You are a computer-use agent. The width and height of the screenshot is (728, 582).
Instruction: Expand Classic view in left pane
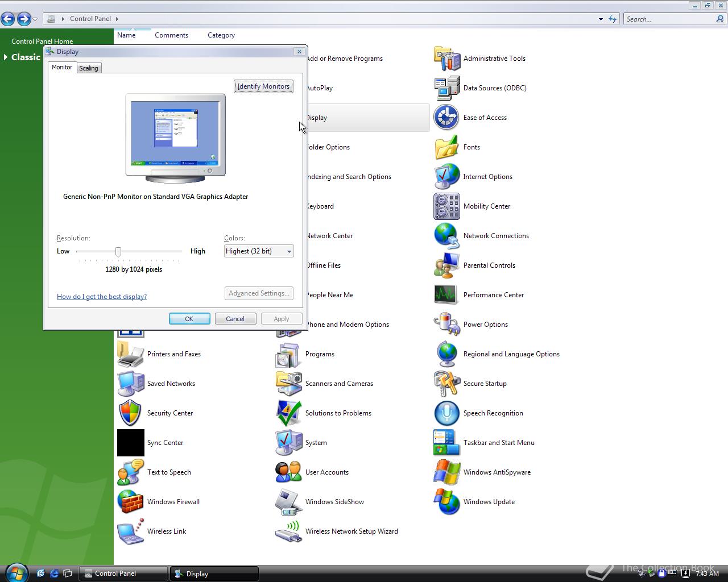(x=6, y=57)
